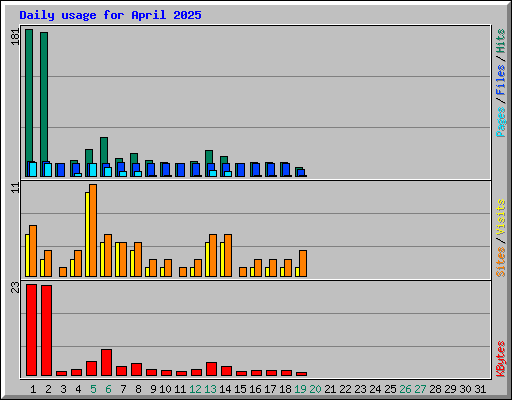Click the blue 'Files' legend label

(x=501, y=79)
